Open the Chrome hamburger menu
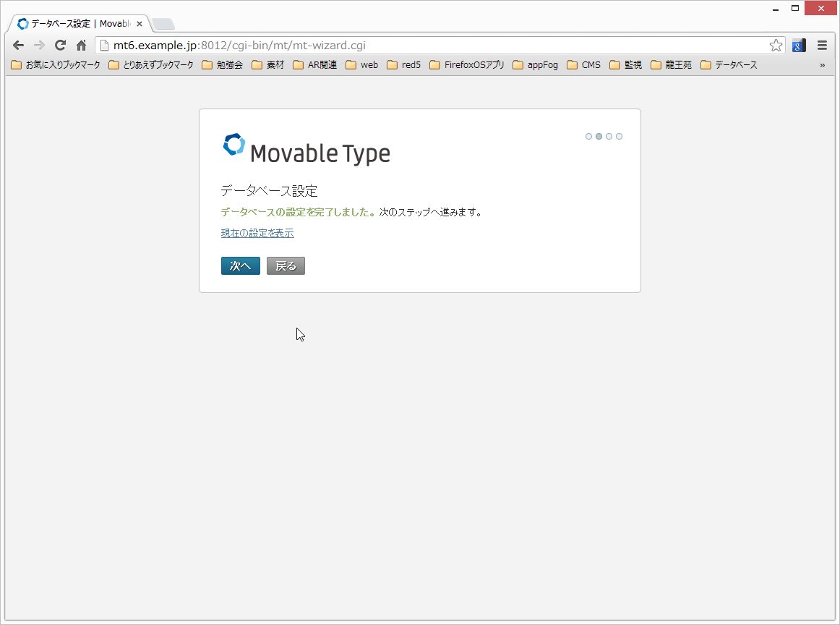This screenshot has height=625, width=840. (823, 46)
